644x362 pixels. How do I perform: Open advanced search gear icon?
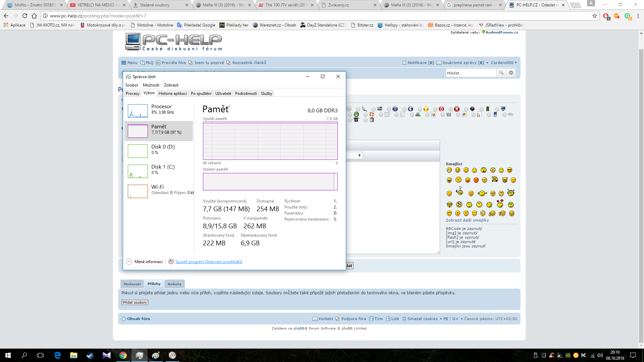pos(511,73)
